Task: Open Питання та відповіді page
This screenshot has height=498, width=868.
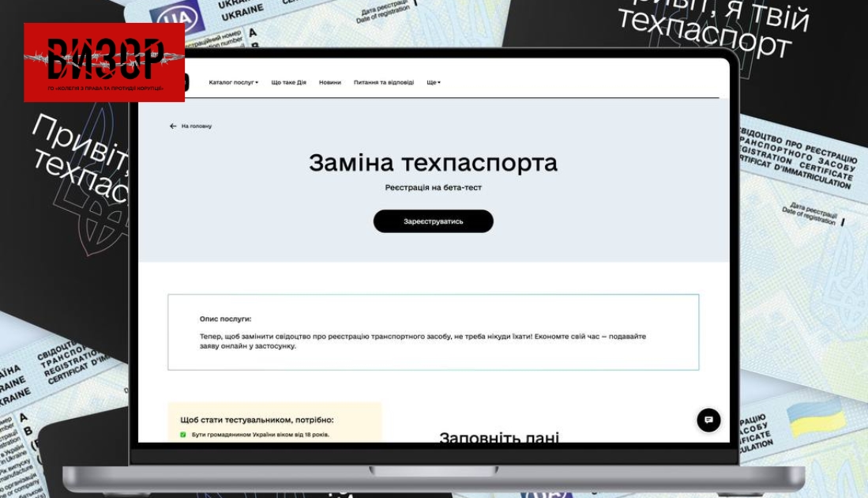Action: click(x=384, y=82)
